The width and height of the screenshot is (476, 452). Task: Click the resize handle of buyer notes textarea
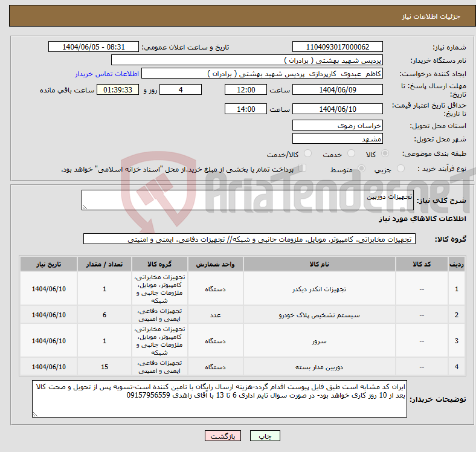pos(35,414)
